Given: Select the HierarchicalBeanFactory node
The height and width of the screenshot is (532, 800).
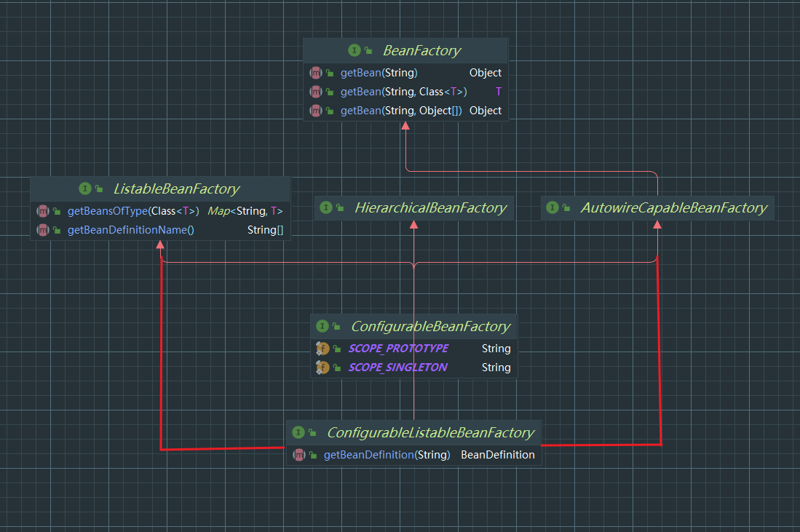Looking at the screenshot, I should point(429,208).
